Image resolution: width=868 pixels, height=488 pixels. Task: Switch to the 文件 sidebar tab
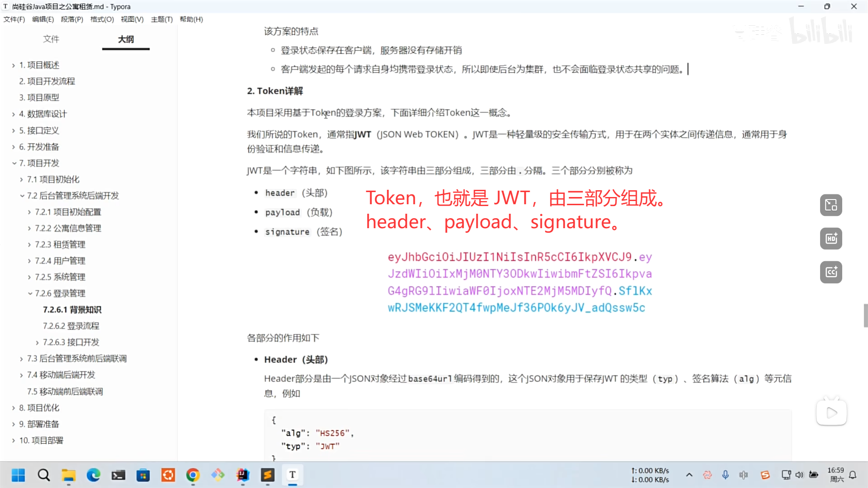[x=51, y=39]
